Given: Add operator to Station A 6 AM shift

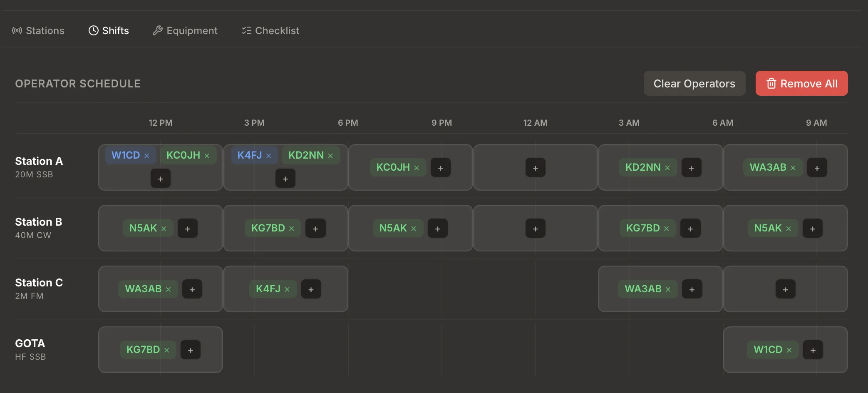Looking at the screenshot, I should click(817, 168).
